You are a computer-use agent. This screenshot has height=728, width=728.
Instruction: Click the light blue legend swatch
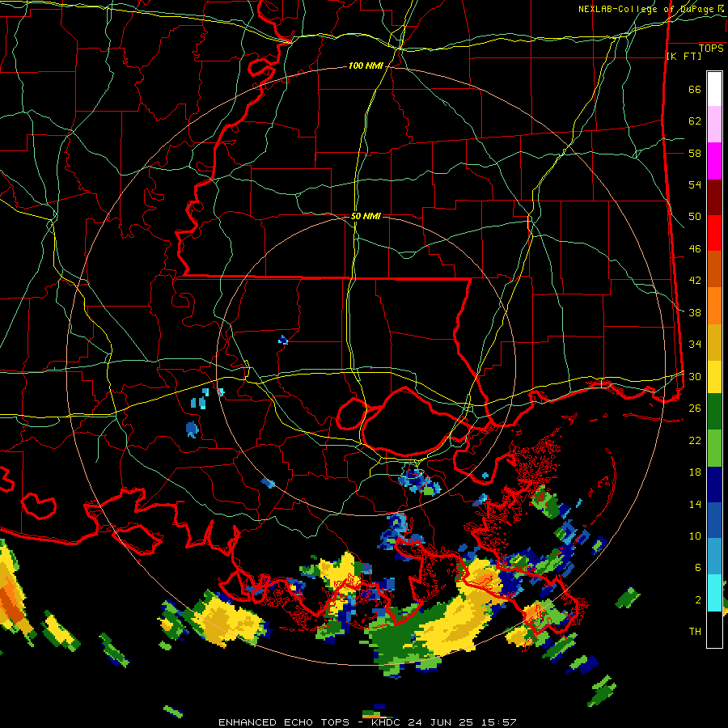pos(714,557)
